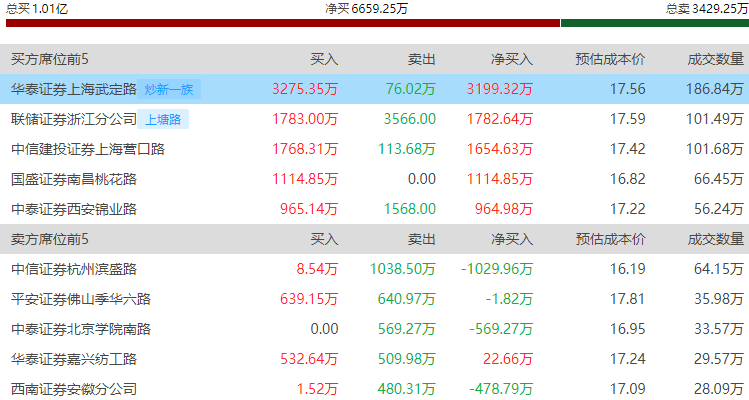The image size is (749, 400).
Task: Click volume 28.09万
Action: point(719,389)
